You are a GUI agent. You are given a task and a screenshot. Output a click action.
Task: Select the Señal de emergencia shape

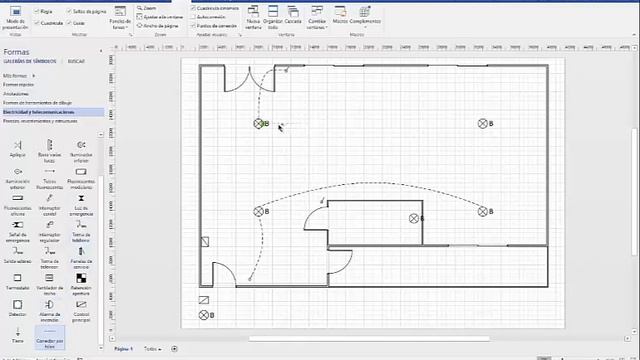[18, 231]
